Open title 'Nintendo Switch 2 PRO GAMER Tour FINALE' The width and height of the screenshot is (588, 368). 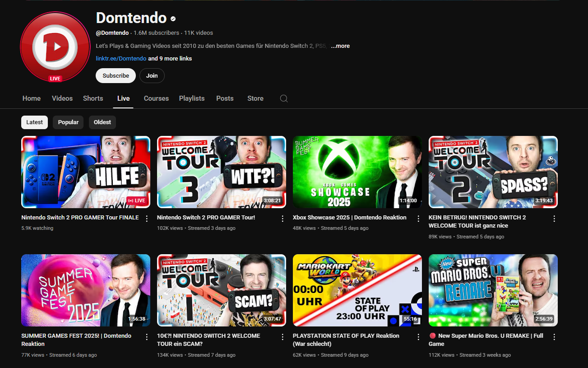(80, 218)
